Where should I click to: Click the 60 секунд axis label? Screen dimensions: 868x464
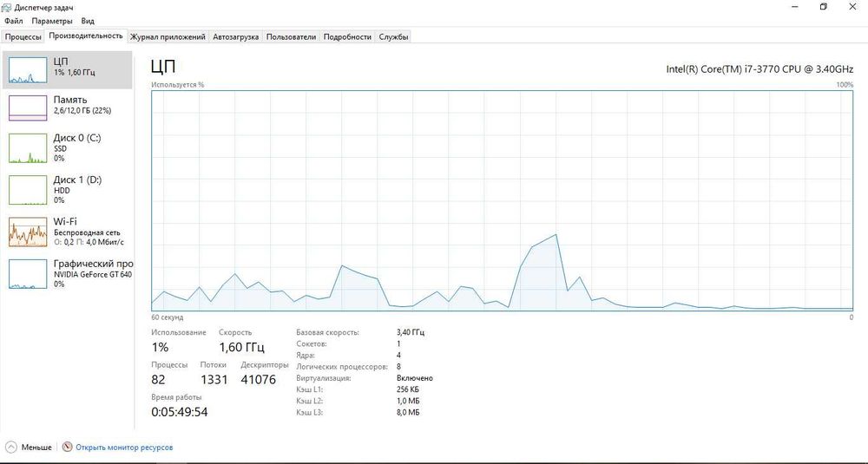point(168,317)
